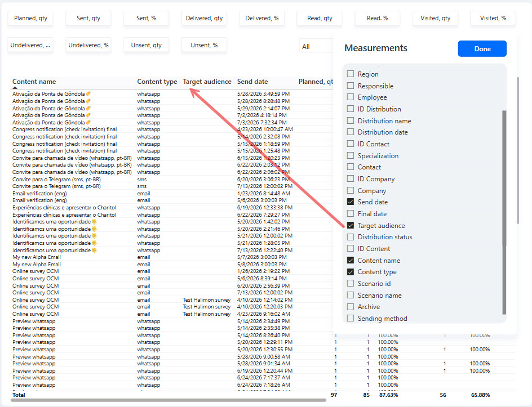Click the Undelivered, % metric button
The width and height of the screenshot is (532, 407).
88,45
